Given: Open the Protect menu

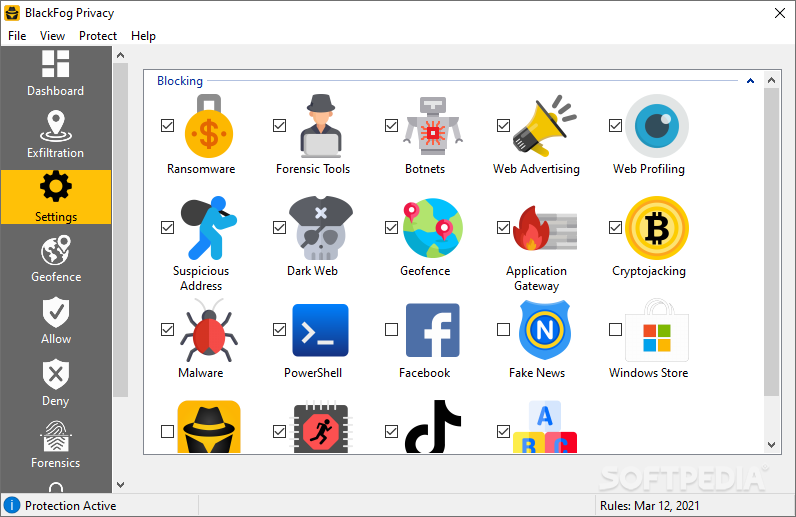Looking at the screenshot, I should click(x=97, y=36).
